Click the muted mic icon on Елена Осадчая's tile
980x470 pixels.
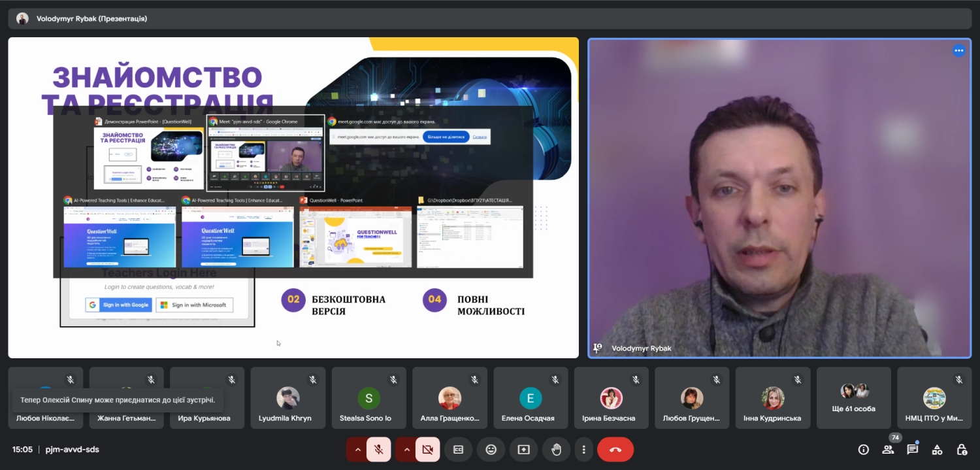[x=555, y=380]
